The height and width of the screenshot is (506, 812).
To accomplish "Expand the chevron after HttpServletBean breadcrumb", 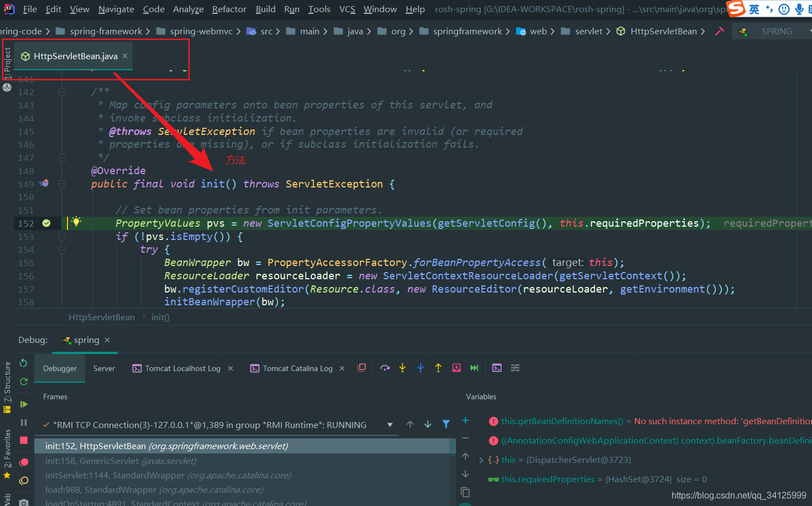I will click(703, 32).
